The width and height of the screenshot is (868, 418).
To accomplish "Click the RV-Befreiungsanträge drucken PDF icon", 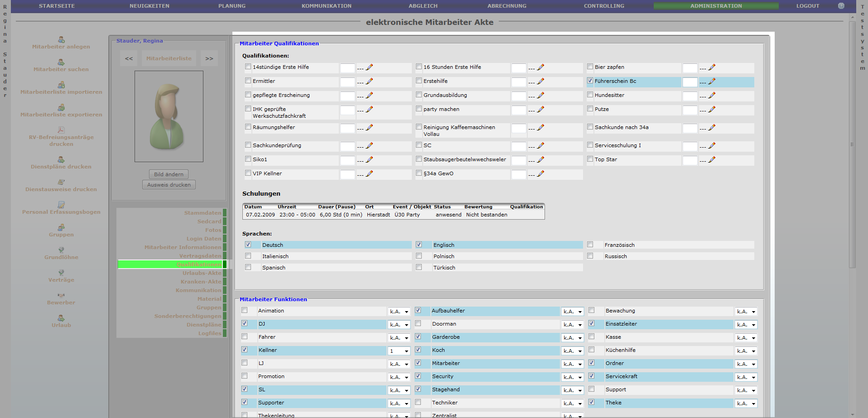I will click(x=61, y=130).
